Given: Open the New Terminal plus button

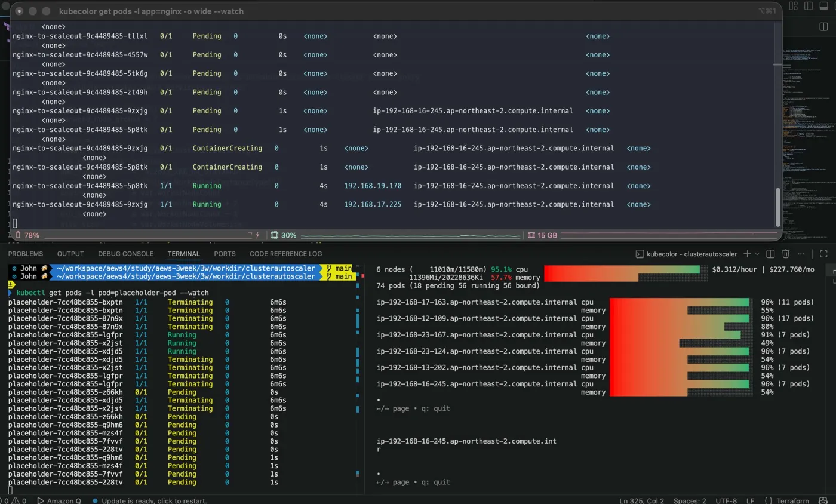Looking at the screenshot, I should click(747, 254).
